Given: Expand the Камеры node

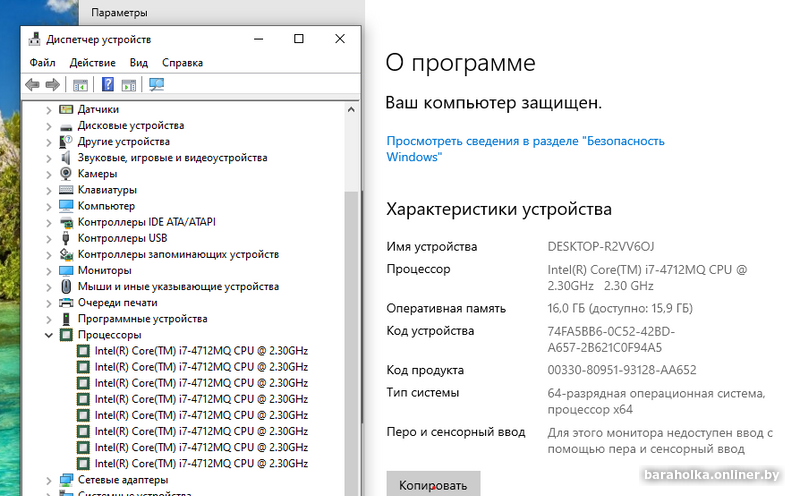Looking at the screenshot, I should tap(48, 174).
